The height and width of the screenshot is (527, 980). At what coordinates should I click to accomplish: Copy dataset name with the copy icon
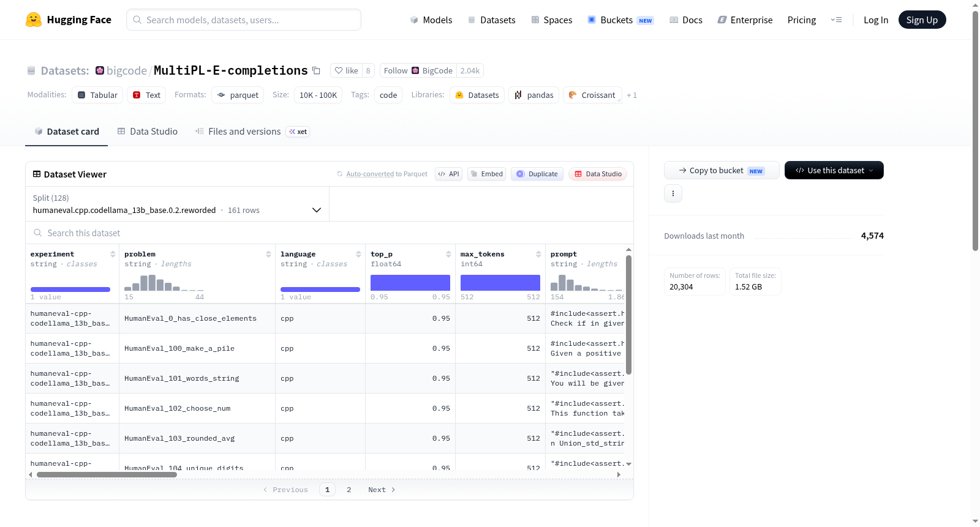[316, 70]
